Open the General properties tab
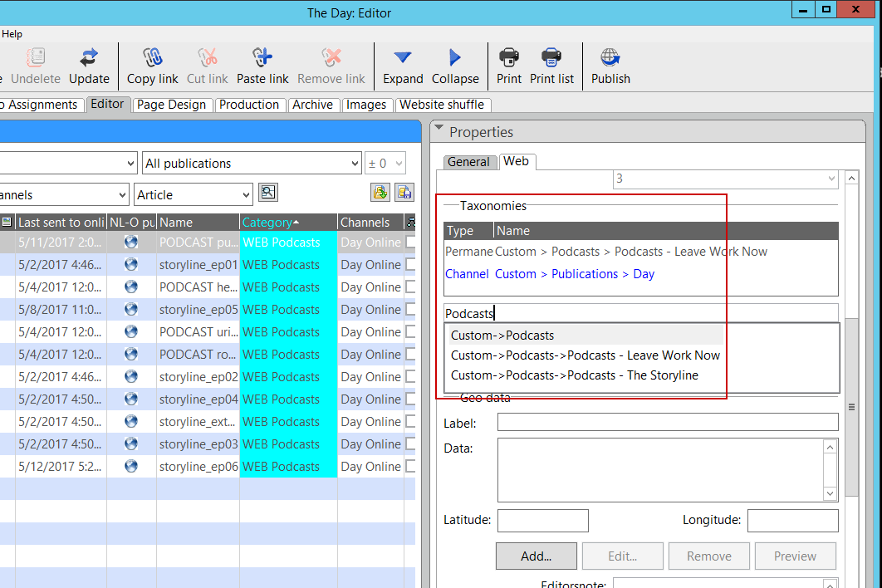Screen dimensions: 882x588 468,162
